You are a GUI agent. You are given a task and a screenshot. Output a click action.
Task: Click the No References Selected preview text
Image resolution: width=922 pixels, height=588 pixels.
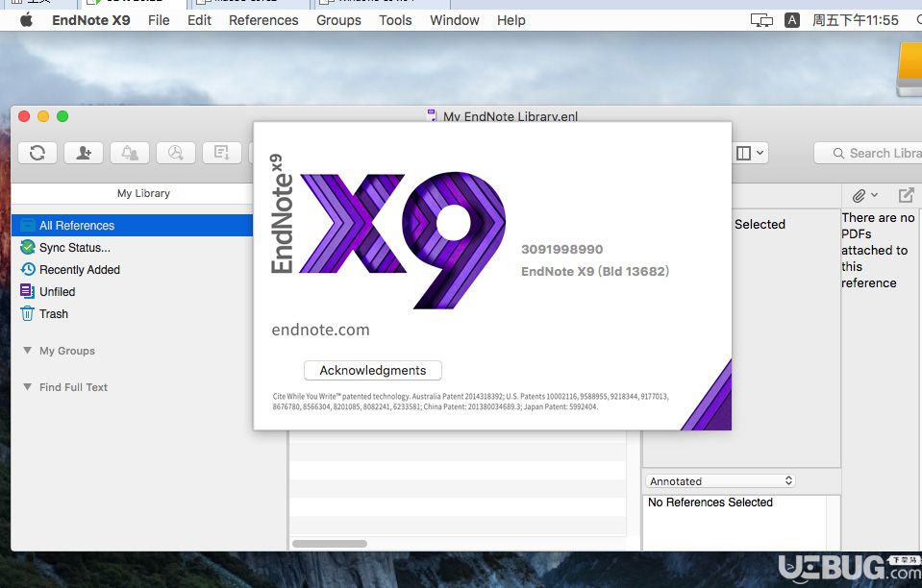(x=710, y=502)
